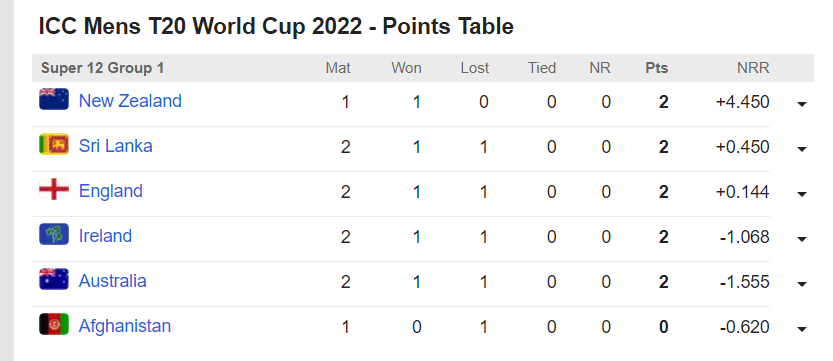The image size is (833, 361).
Task: Open the England team link
Action: click(110, 191)
